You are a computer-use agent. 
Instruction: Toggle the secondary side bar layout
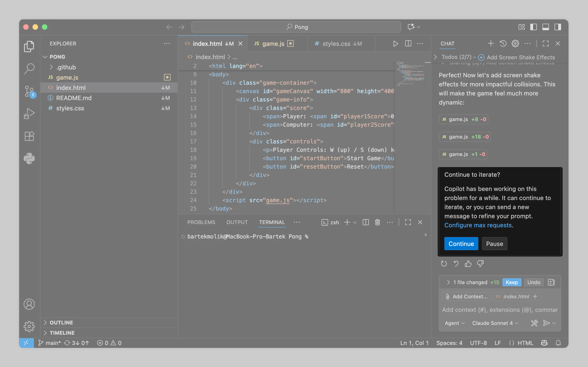point(558,27)
